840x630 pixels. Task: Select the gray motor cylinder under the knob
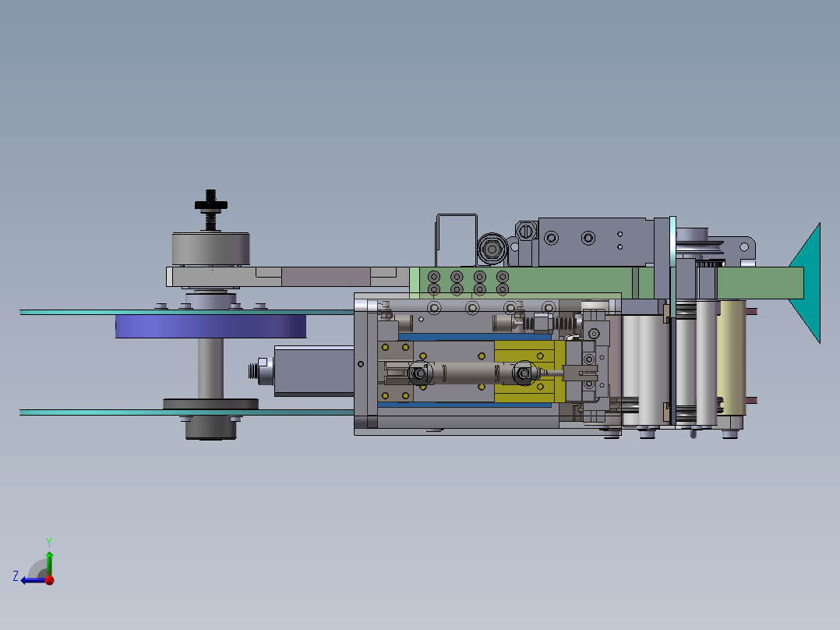pyautogui.click(x=210, y=248)
